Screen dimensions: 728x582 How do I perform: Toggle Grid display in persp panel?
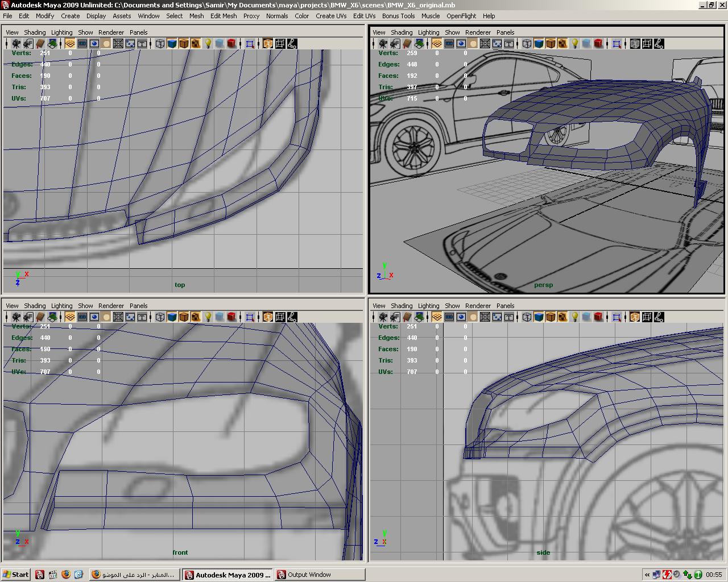437,44
